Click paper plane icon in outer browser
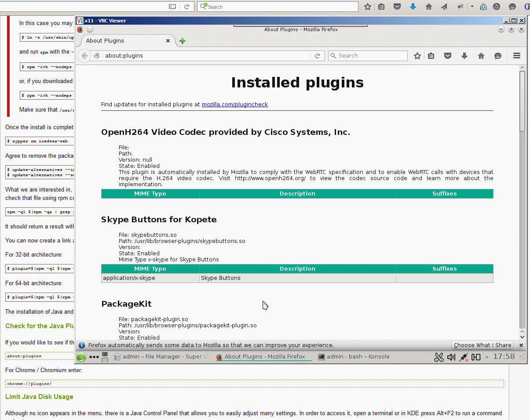 pyautogui.click(x=445, y=7)
